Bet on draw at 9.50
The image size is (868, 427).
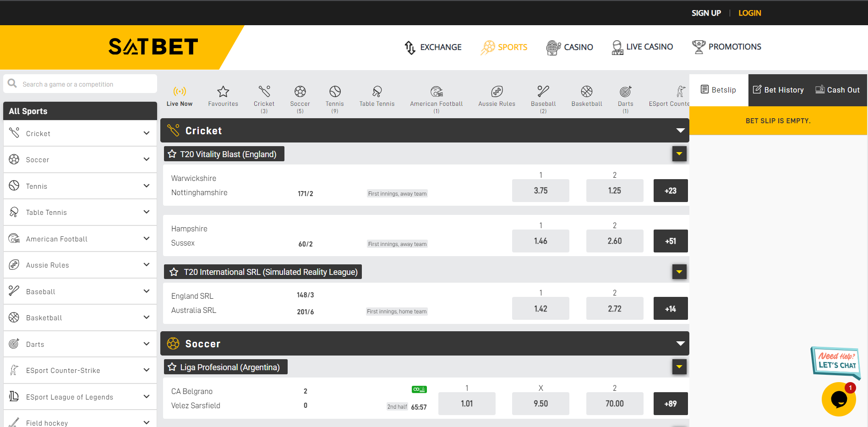click(540, 404)
